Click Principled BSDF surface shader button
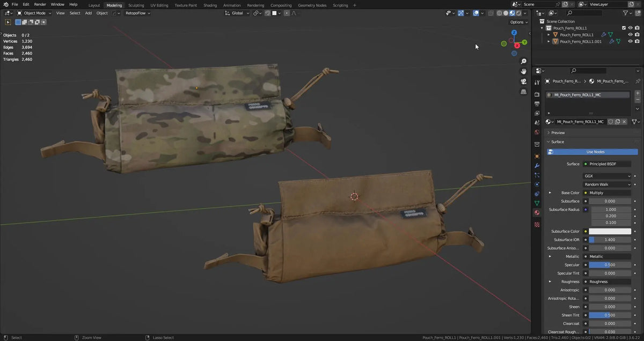Screen dimensions: 644x341 [x=607, y=164]
